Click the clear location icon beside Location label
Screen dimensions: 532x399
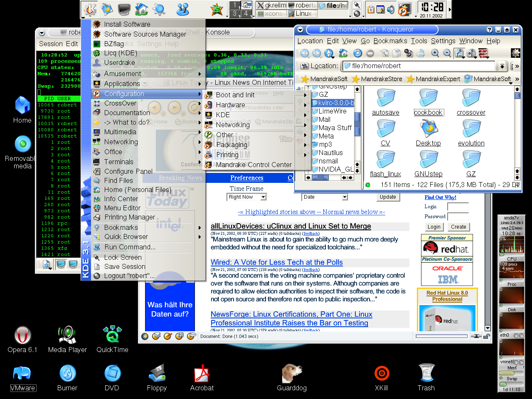point(305,66)
